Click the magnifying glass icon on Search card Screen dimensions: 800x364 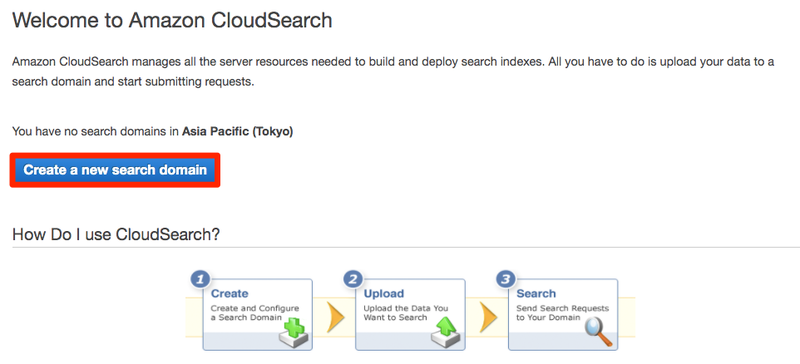598,331
